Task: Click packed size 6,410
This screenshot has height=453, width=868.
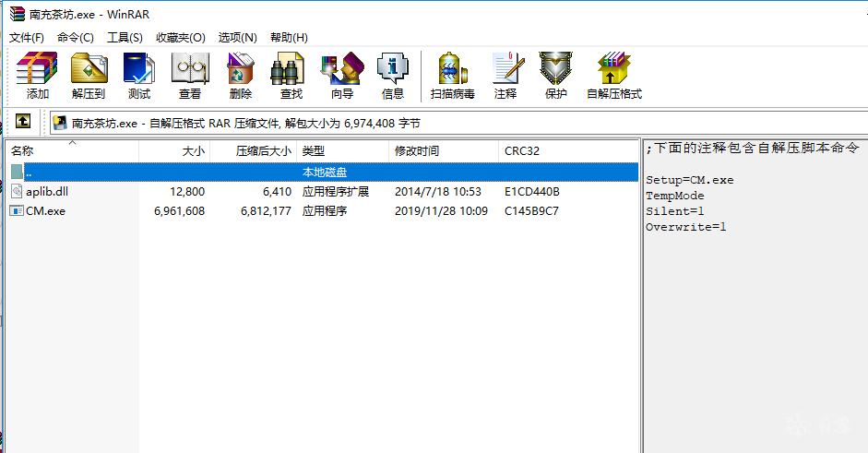Action: click(x=278, y=192)
